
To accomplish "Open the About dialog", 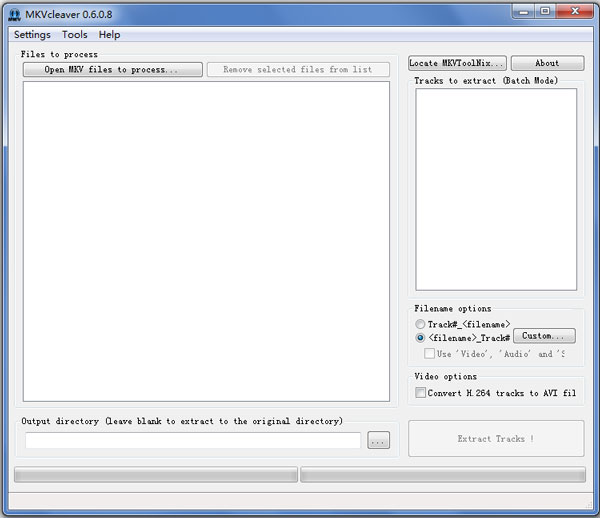I will pyautogui.click(x=548, y=63).
